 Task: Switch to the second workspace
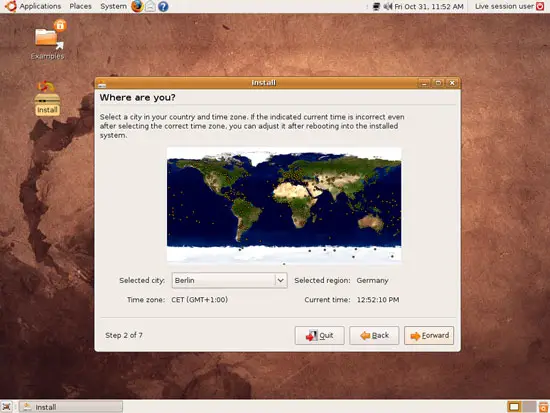click(x=529, y=407)
